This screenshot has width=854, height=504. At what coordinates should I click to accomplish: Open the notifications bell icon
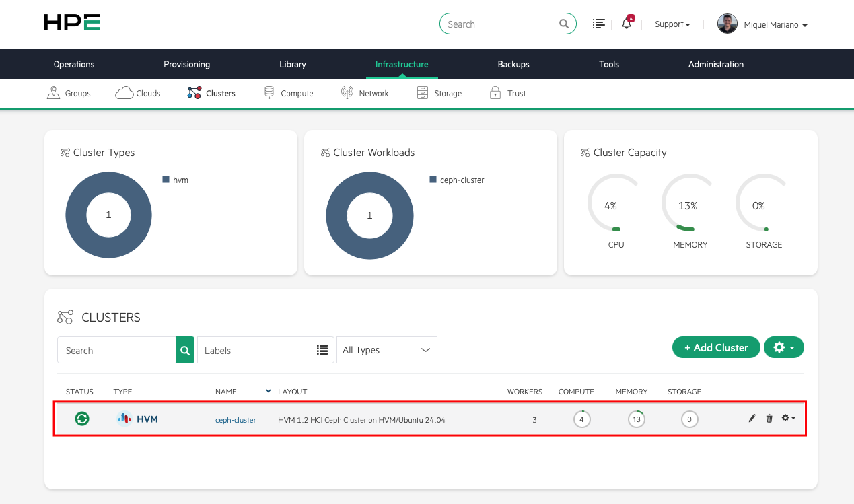click(x=626, y=24)
